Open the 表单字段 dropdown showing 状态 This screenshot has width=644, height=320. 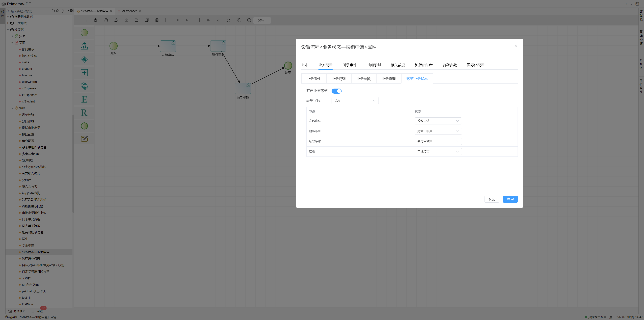click(x=355, y=100)
